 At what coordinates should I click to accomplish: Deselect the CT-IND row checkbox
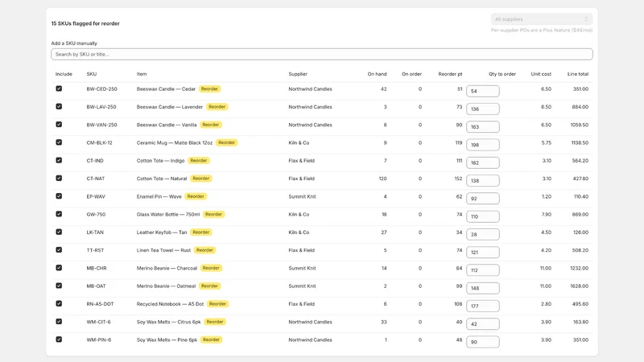point(59,160)
